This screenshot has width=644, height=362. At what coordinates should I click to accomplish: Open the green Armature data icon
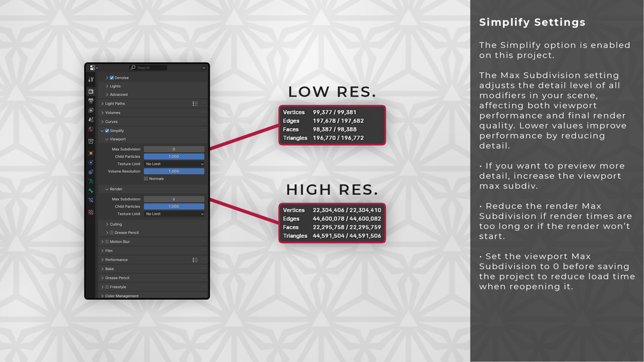pos(91,181)
